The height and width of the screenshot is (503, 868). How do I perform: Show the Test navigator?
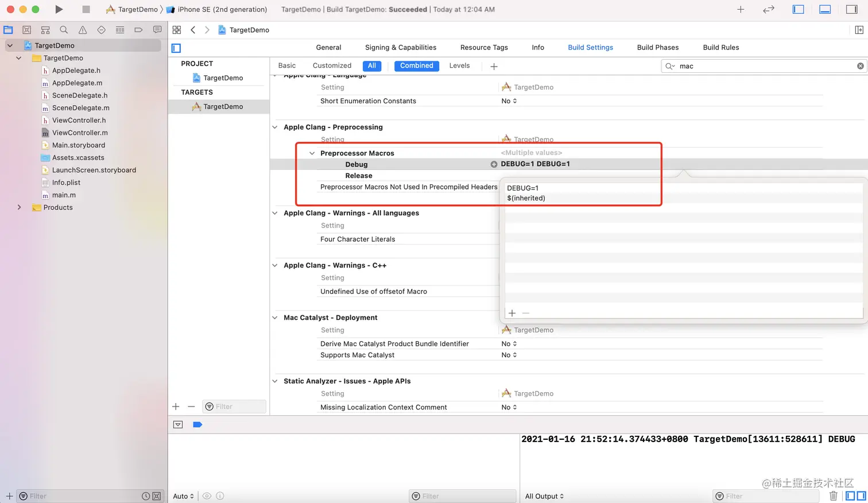101,30
